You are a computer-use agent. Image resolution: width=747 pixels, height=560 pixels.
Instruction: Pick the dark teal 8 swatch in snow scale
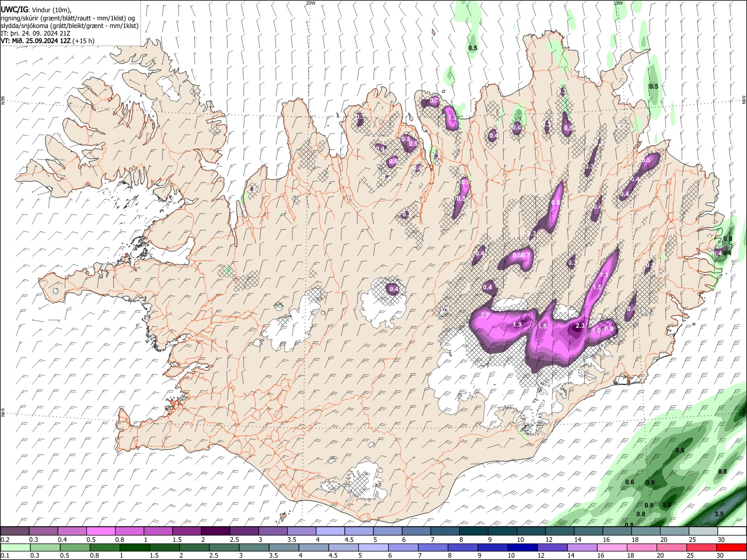(473, 531)
